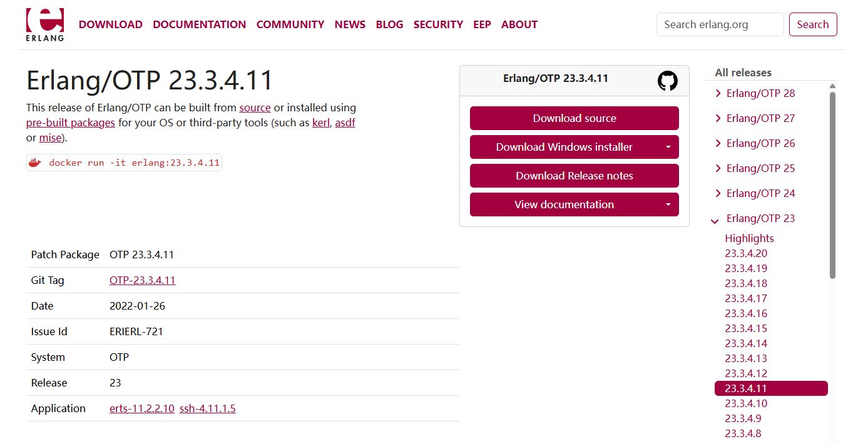Open the asdf link

[345, 123]
